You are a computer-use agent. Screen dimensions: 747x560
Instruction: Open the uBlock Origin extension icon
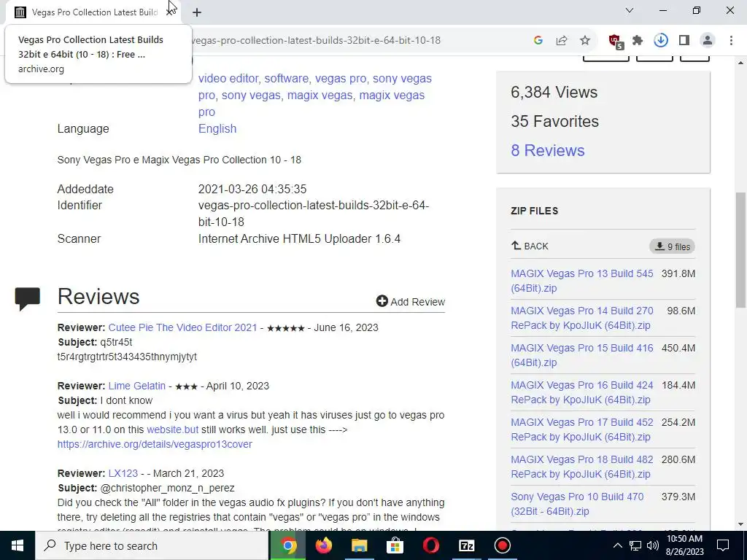point(616,42)
